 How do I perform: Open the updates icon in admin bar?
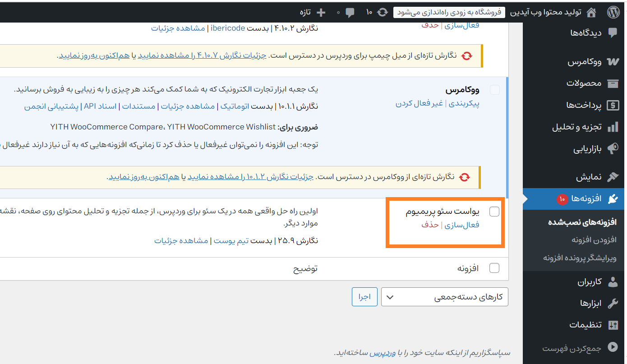pyautogui.click(x=382, y=12)
